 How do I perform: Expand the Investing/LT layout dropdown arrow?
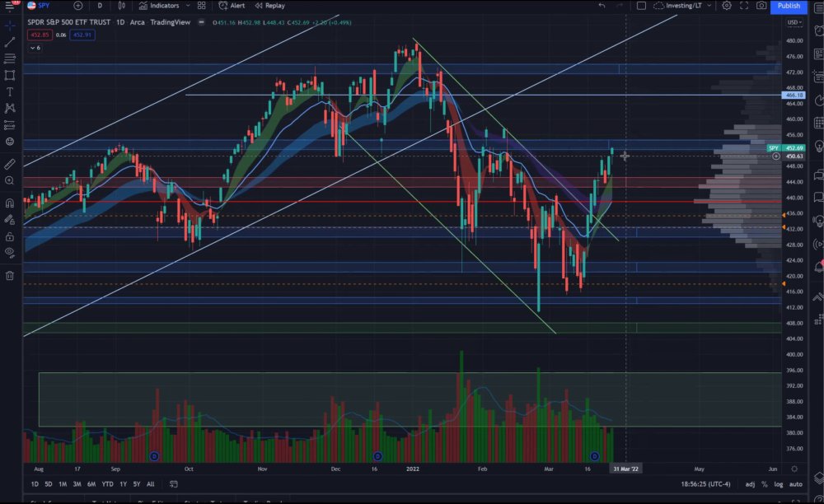[709, 6]
